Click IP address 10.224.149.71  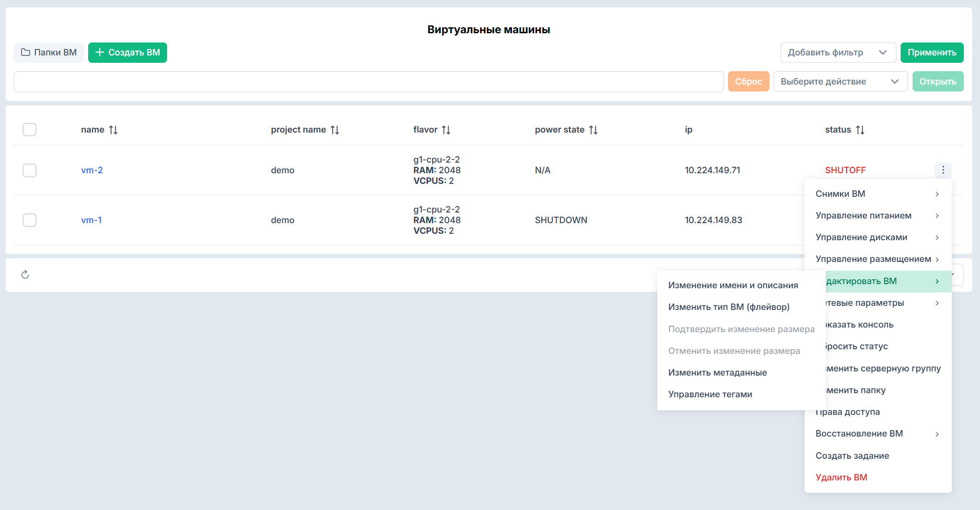coord(712,170)
